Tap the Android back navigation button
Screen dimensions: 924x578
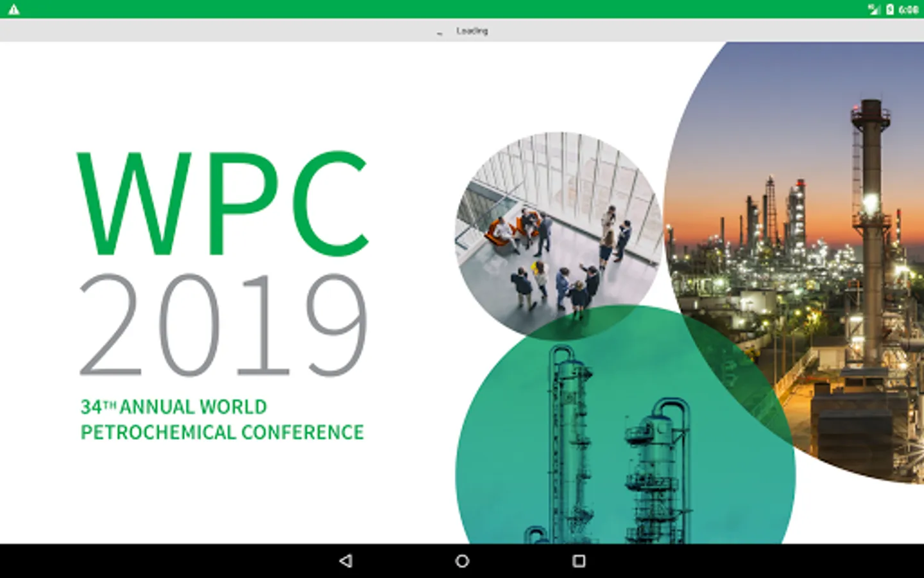(346, 561)
